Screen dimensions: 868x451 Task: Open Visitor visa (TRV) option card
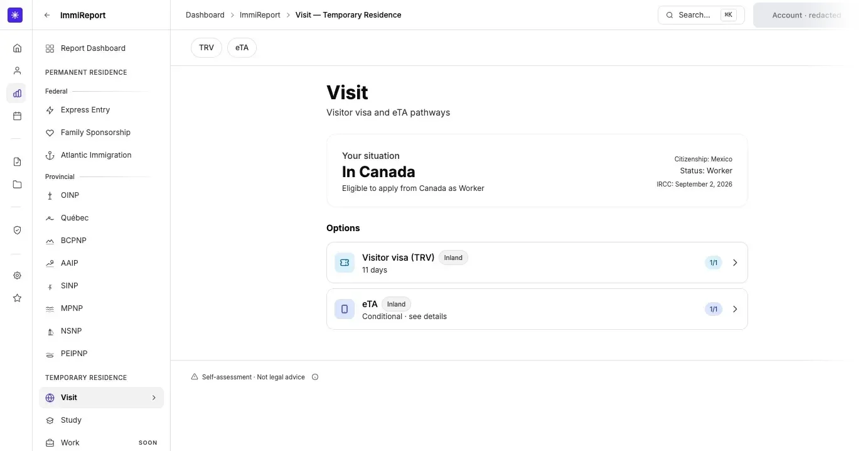click(537, 263)
